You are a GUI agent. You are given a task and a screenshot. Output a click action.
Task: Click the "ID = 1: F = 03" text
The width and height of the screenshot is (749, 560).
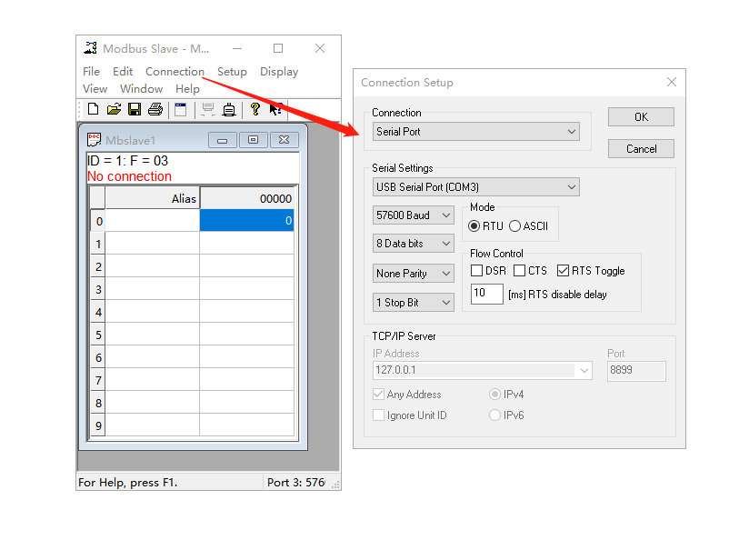click(x=127, y=161)
